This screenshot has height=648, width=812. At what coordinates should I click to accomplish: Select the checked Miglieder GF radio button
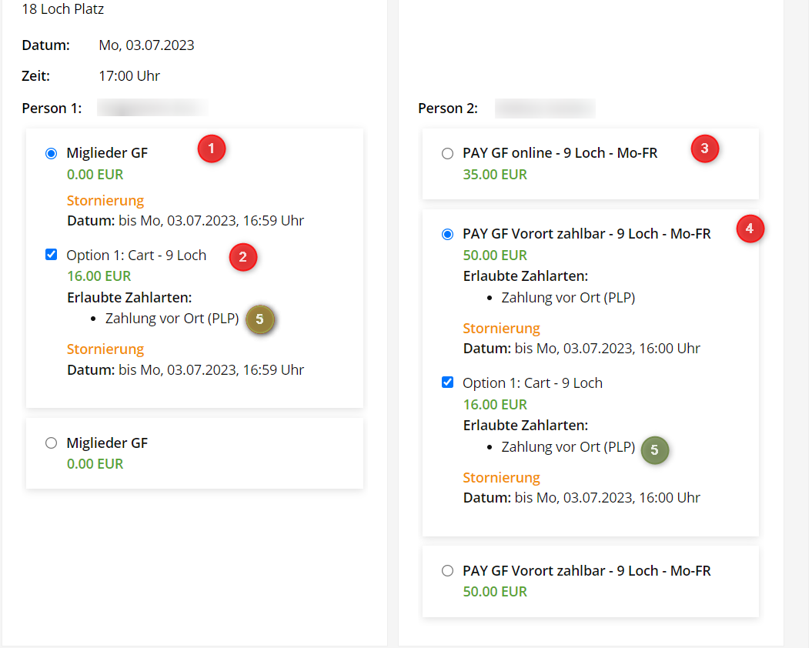[x=52, y=154]
